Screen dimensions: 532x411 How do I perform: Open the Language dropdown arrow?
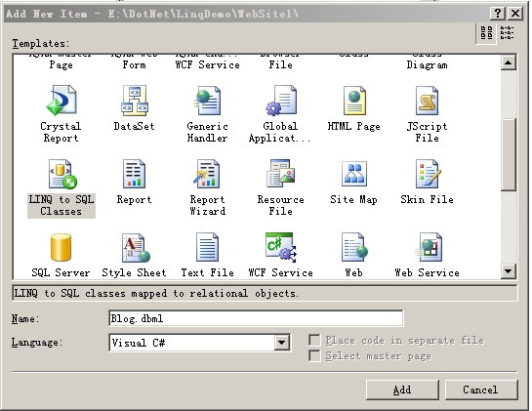pos(281,343)
